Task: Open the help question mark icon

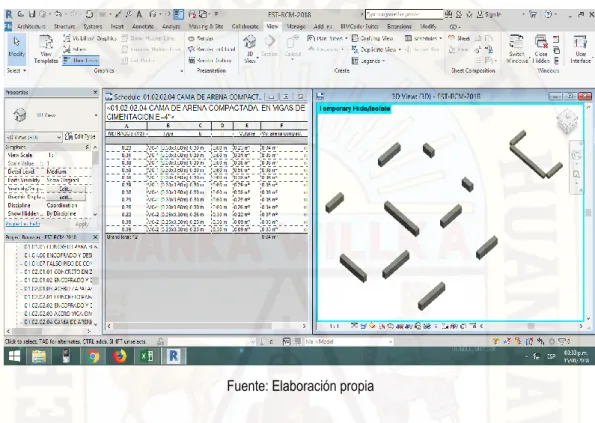Action: 549,14
